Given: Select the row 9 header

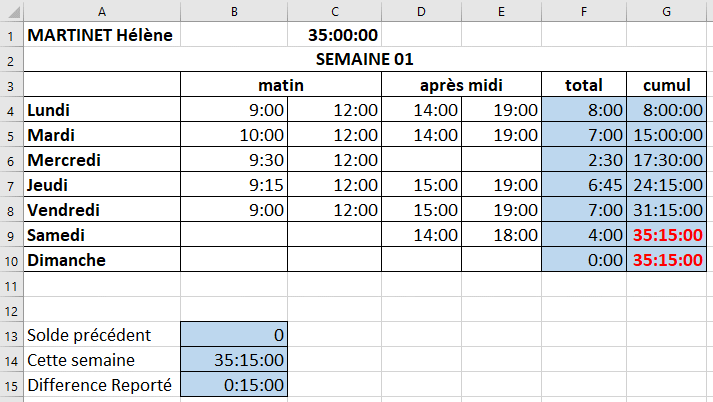Looking at the screenshot, I should coord(11,235).
